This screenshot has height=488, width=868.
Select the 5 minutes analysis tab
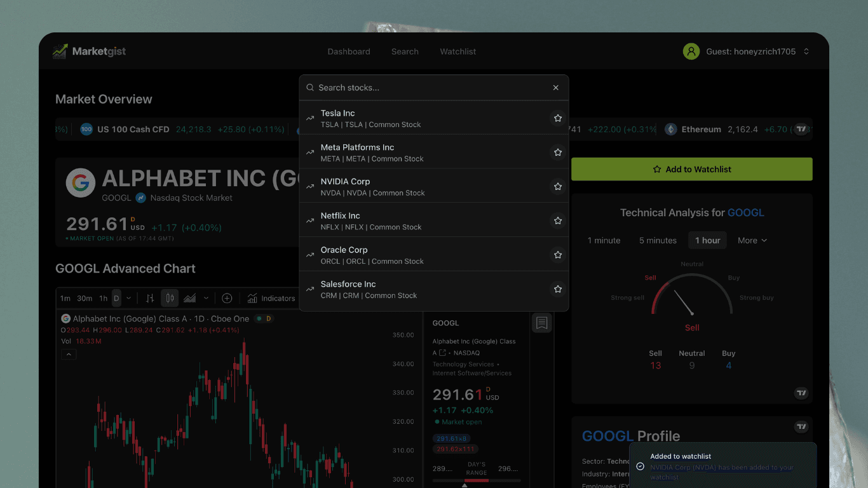click(x=658, y=240)
